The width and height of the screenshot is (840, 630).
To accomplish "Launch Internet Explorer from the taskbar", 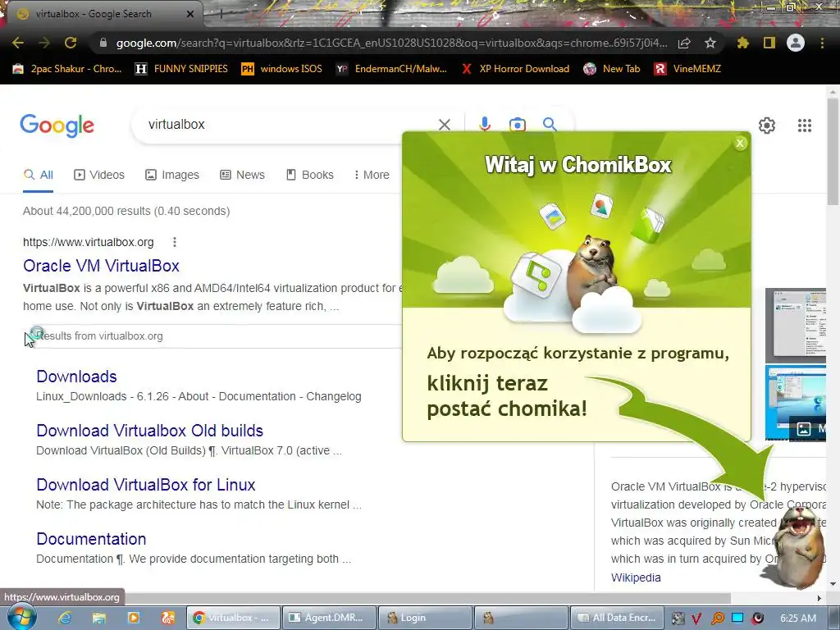I will click(65, 618).
